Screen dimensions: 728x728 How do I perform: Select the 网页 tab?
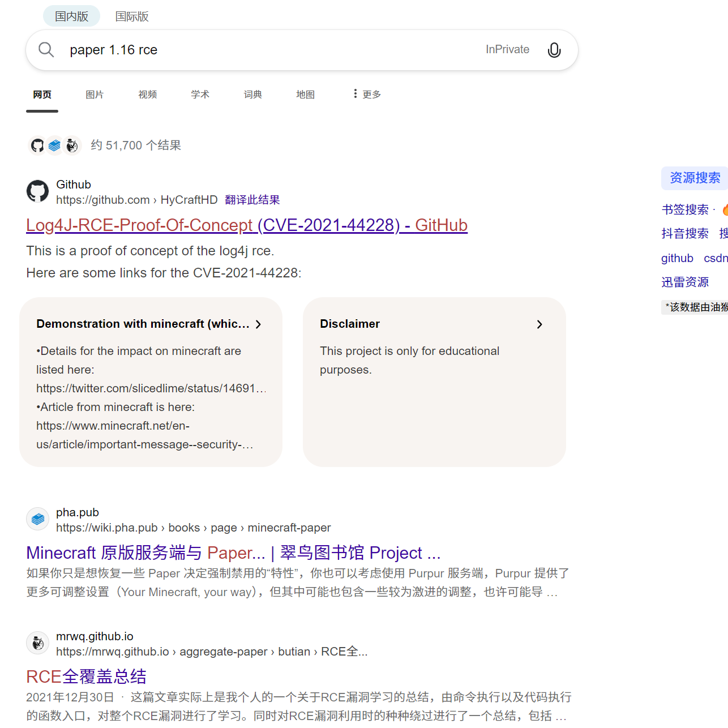click(42, 95)
